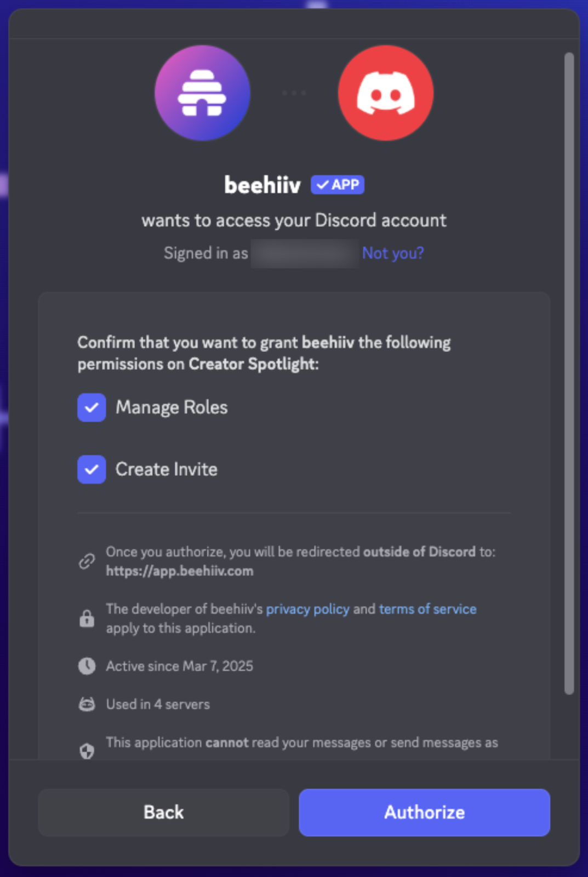Click the https://app.beehiiv.com redirect URL text
Image resolution: width=588 pixels, height=877 pixels.
coord(180,571)
